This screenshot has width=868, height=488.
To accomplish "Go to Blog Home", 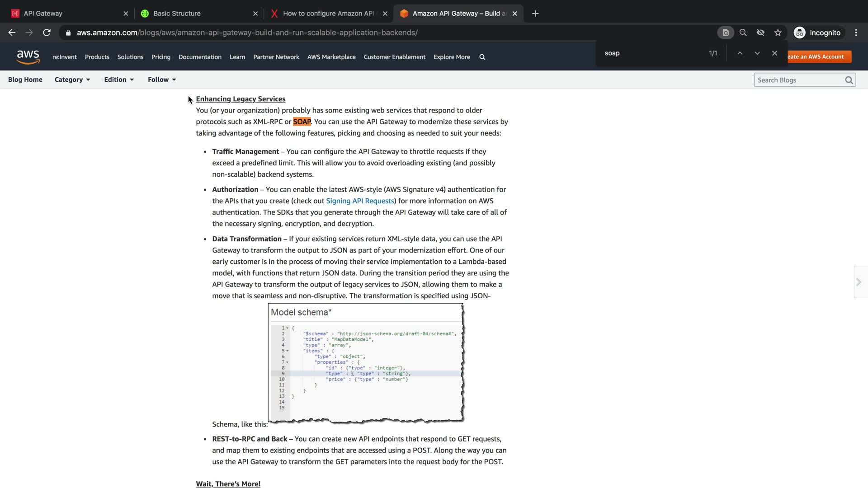I will point(25,80).
